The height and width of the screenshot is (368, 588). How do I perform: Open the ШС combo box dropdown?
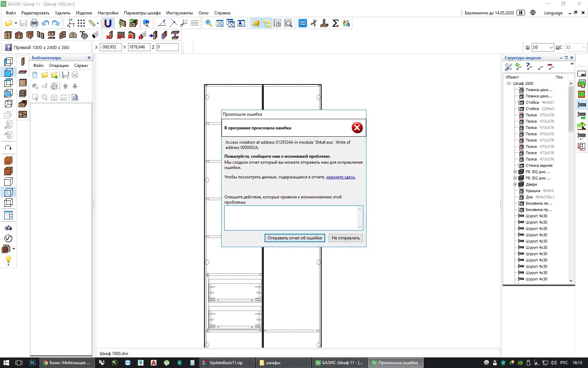tap(584, 47)
